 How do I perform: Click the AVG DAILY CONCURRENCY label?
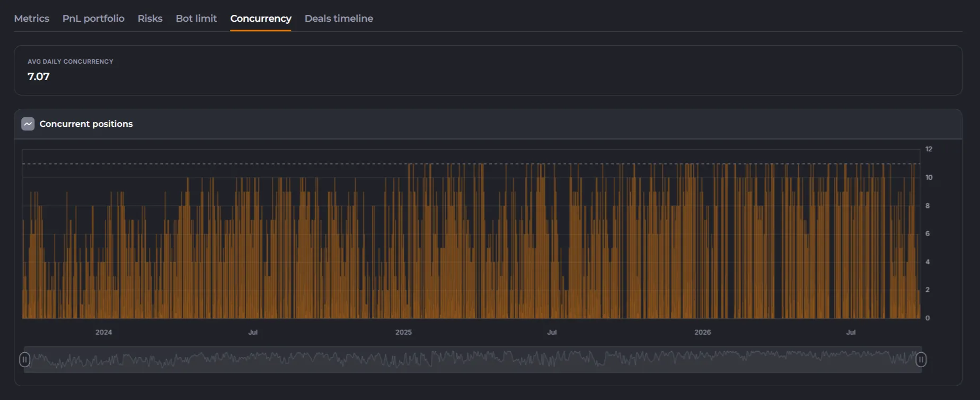coord(70,62)
